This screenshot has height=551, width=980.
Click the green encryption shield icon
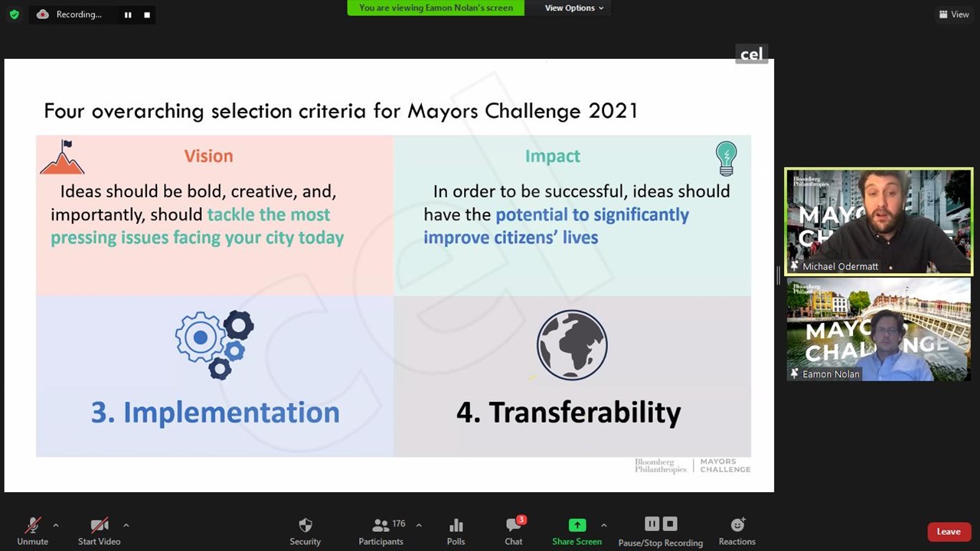[14, 15]
